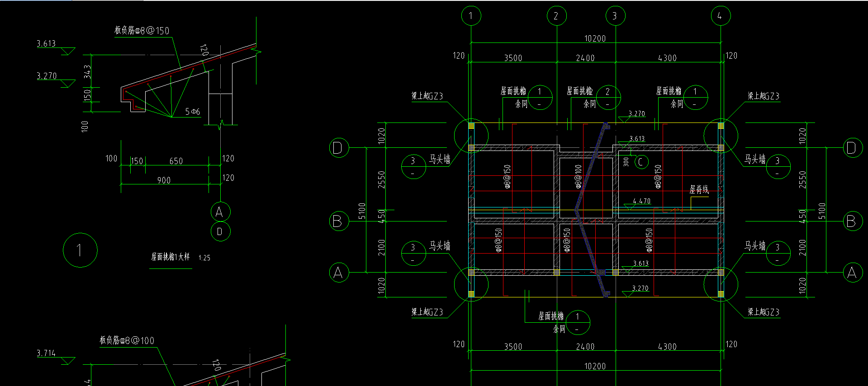
Task: Click the '900' dimension in eave detail
Action: click(164, 180)
